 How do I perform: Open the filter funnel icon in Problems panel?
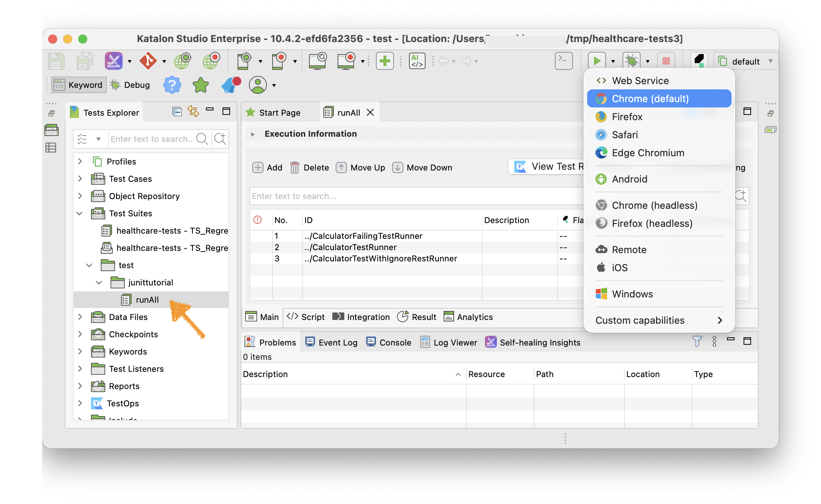coord(697,341)
